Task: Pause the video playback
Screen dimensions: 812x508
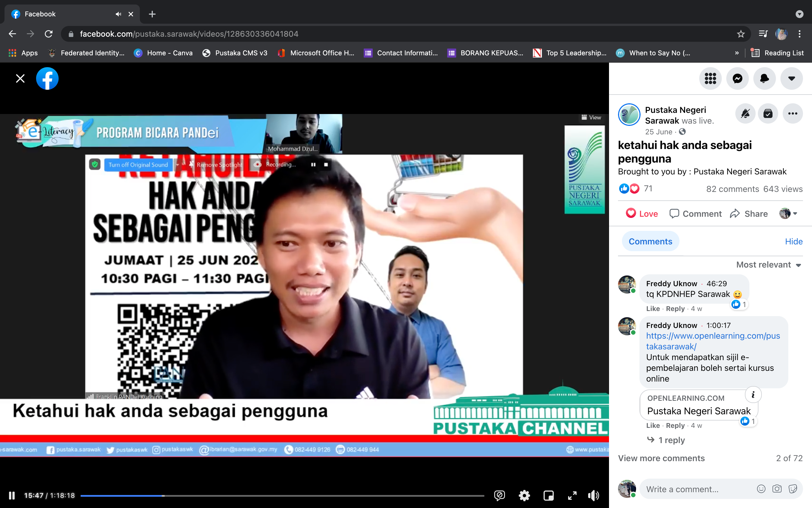Action: [x=12, y=495]
